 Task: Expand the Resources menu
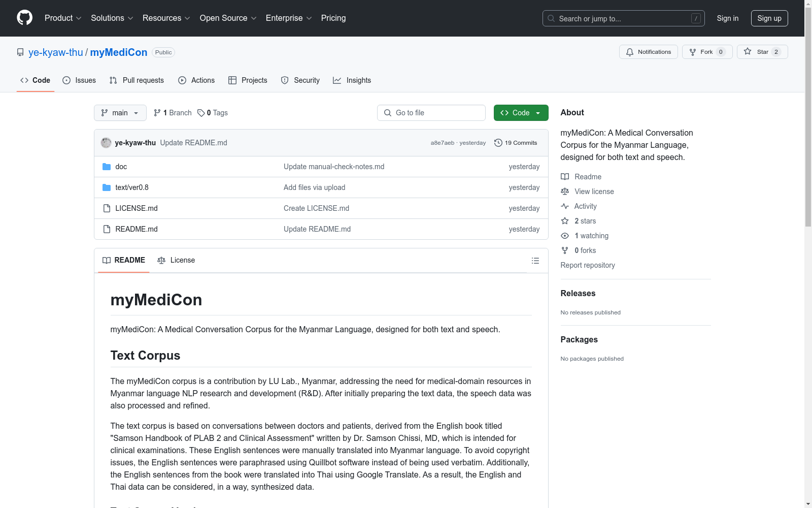click(x=166, y=18)
